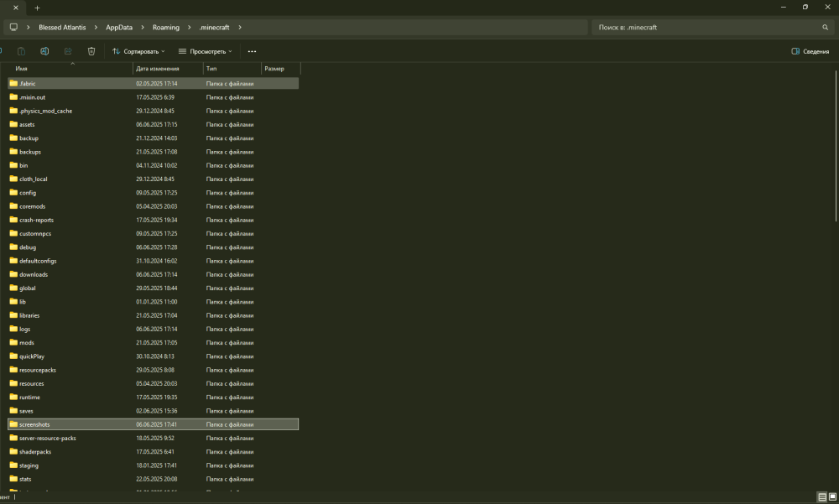Select the crash-reports folder
The width and height of the screenshot is (839, 504).
click(153, 220)
